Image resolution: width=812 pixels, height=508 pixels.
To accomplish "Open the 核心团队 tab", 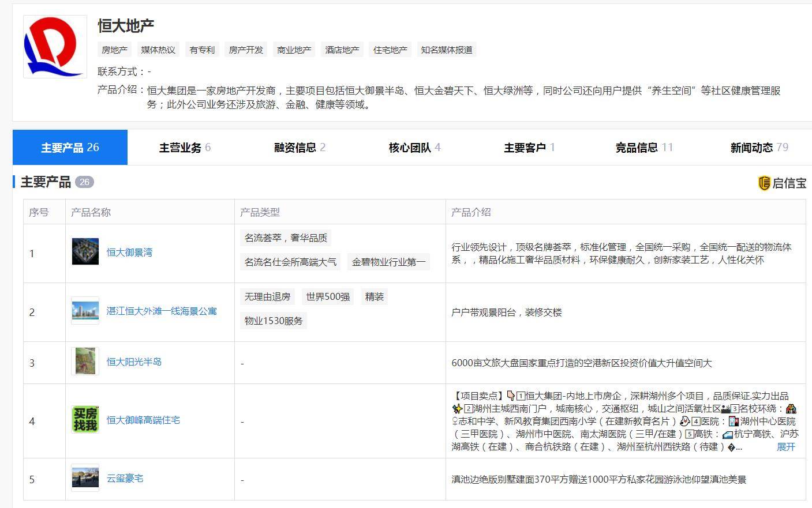I will click(414, 148).
